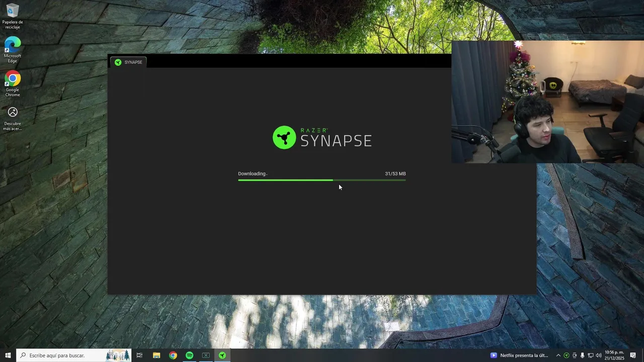Open the Netflix presenta news widget
The height and width of the screenshot is (362, 644).
click(519, 355)
